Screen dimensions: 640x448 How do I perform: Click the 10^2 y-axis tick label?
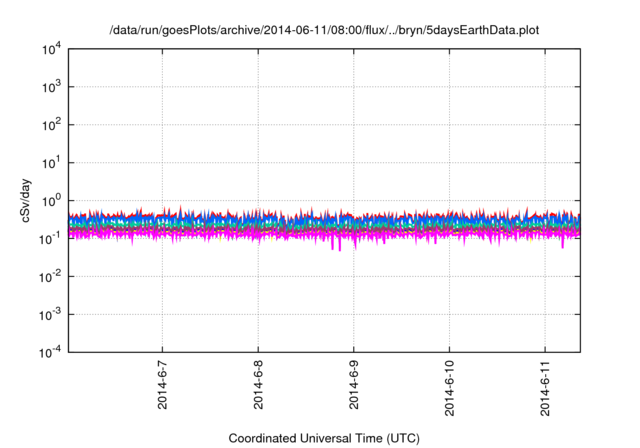pos(48,126)
